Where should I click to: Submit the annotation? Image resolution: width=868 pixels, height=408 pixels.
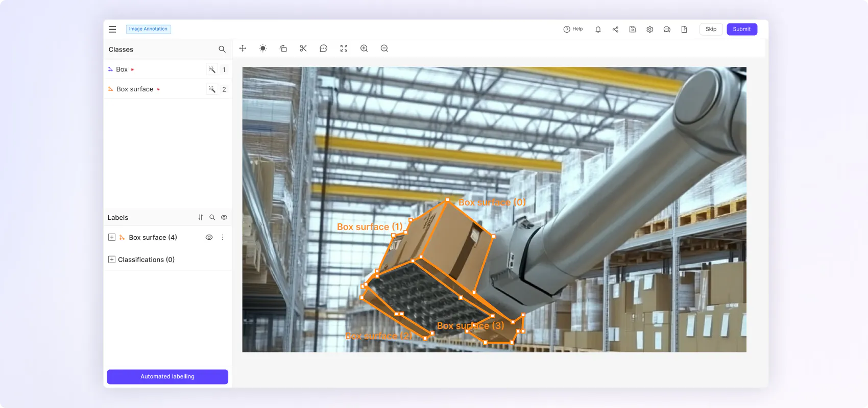(x=741, y=29)
